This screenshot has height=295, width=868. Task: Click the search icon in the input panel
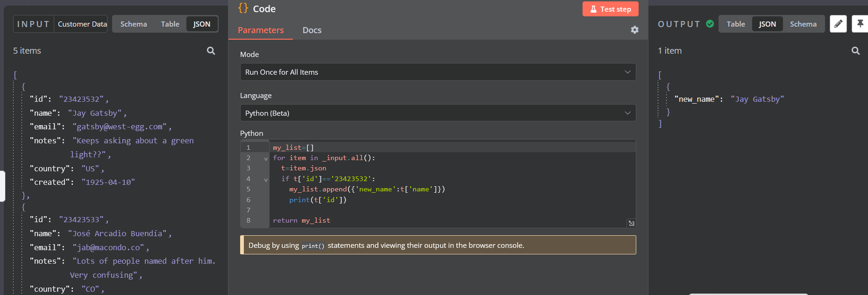click(211, 51)
